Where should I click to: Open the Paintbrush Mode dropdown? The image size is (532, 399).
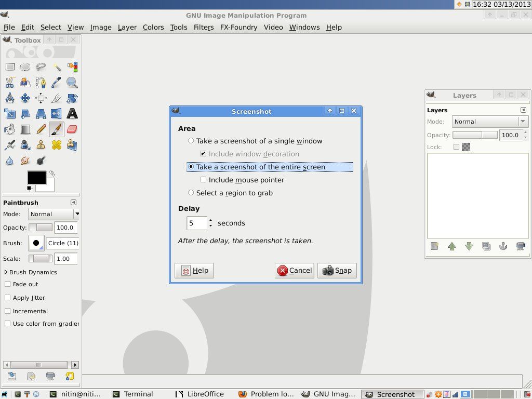point(54,214)
